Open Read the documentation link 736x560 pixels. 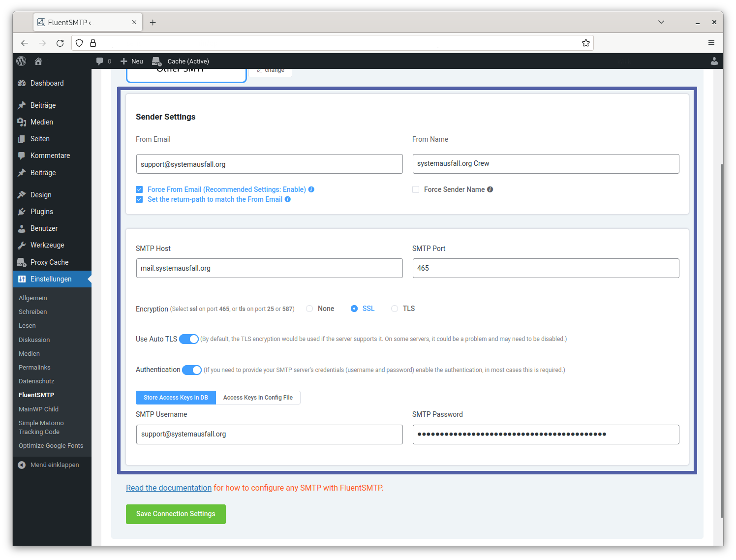[x=169, y=488]
